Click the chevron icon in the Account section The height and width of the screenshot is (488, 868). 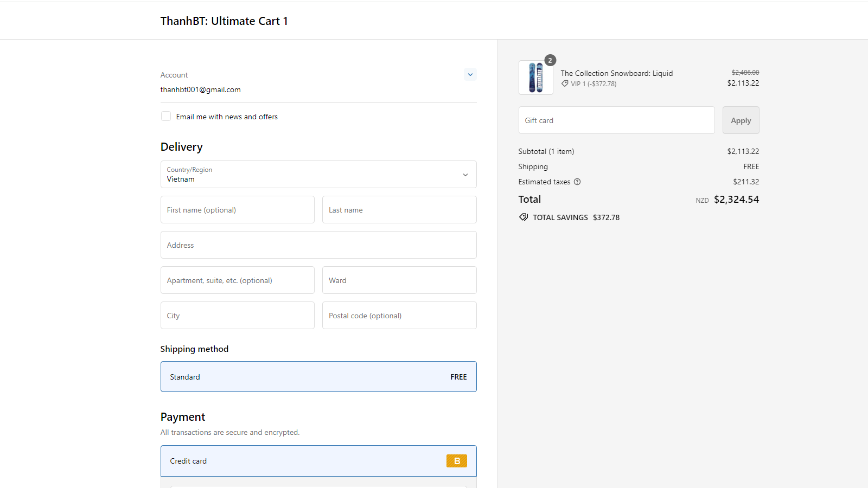(470, 74)
